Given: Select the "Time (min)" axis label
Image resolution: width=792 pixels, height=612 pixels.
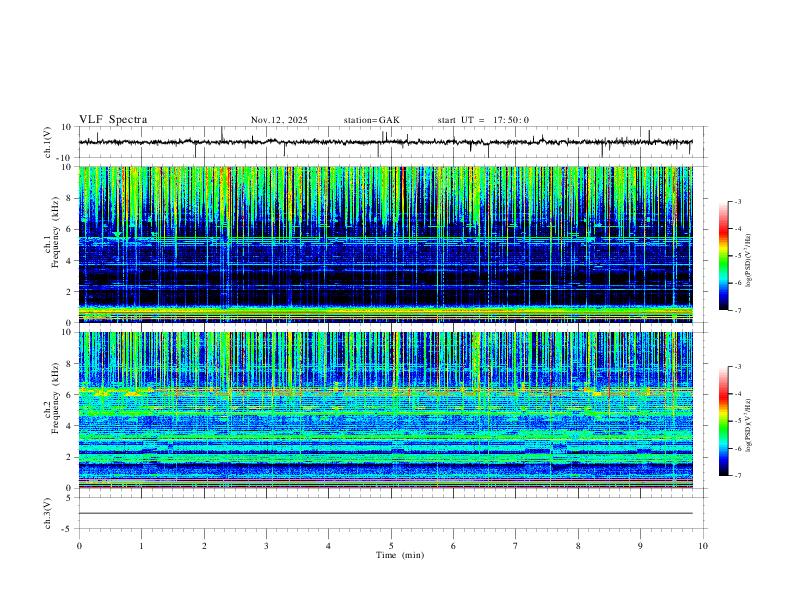Looking at the screenshot, I should [400, 555].
